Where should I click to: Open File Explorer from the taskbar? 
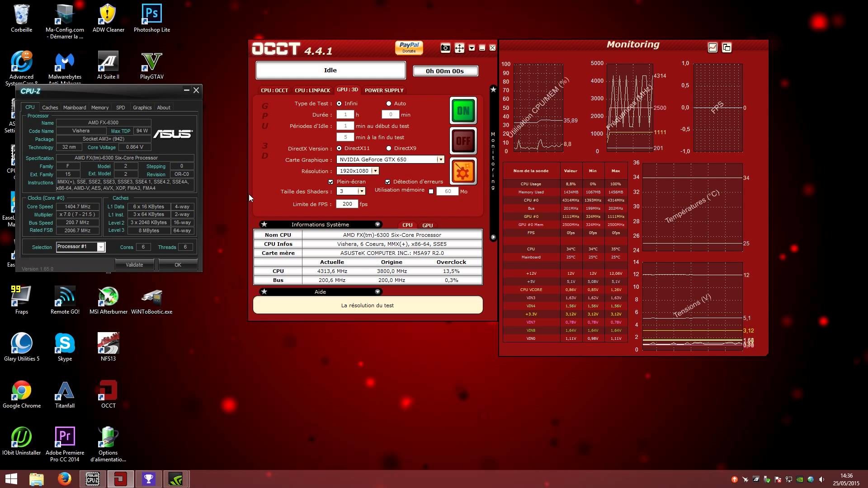click(x=37, y=479)
